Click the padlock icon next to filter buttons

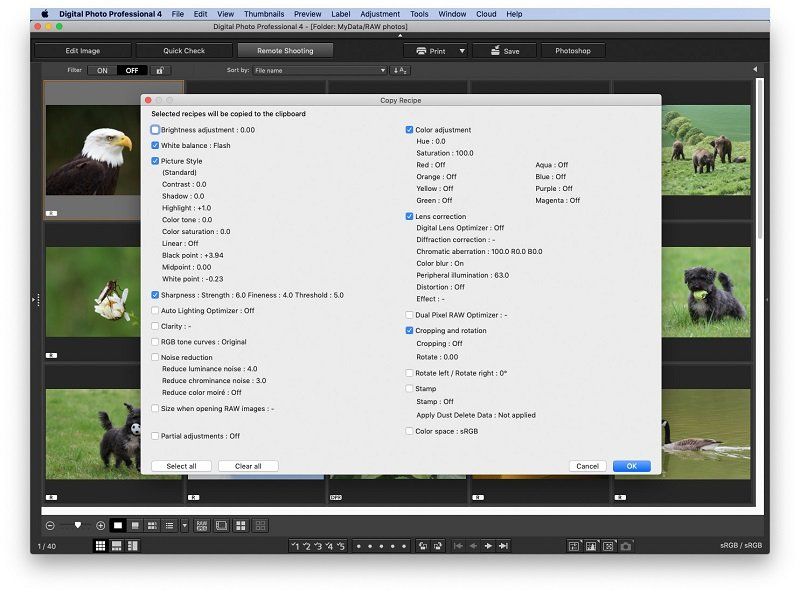[x=160, y=72]
